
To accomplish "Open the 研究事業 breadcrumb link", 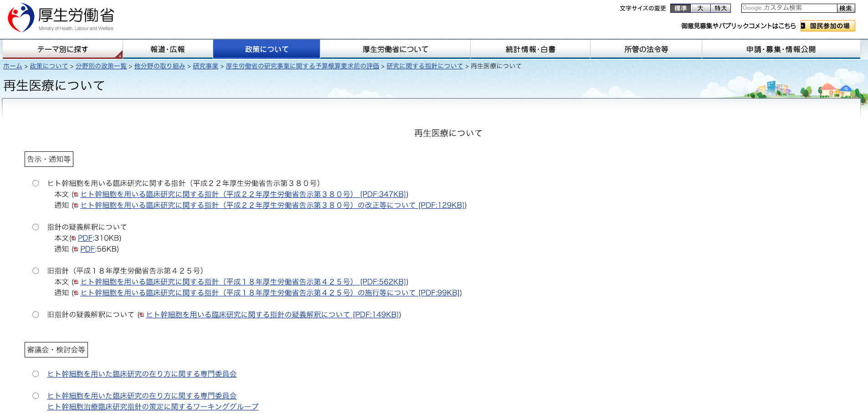I will click(205, 66).
